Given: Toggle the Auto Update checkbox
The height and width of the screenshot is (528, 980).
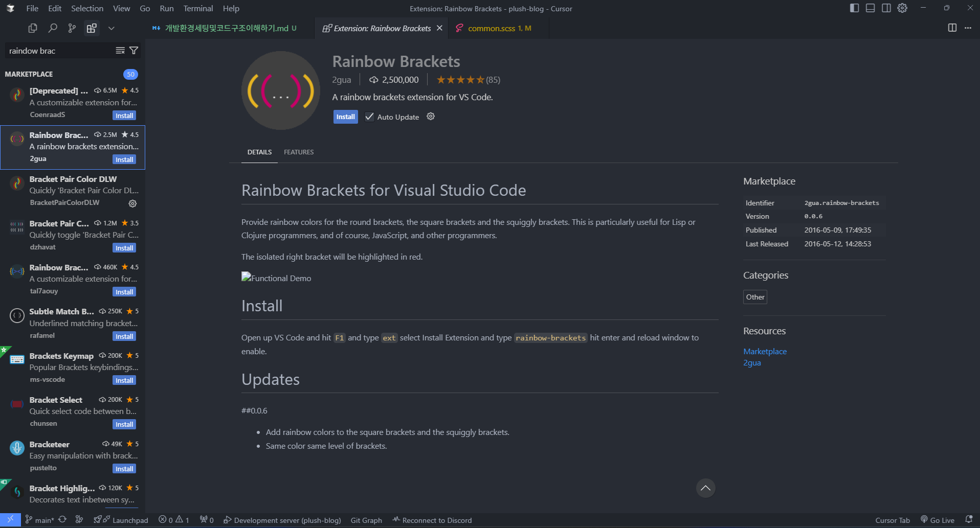Looking at the screenshot, I should [369, 117].
